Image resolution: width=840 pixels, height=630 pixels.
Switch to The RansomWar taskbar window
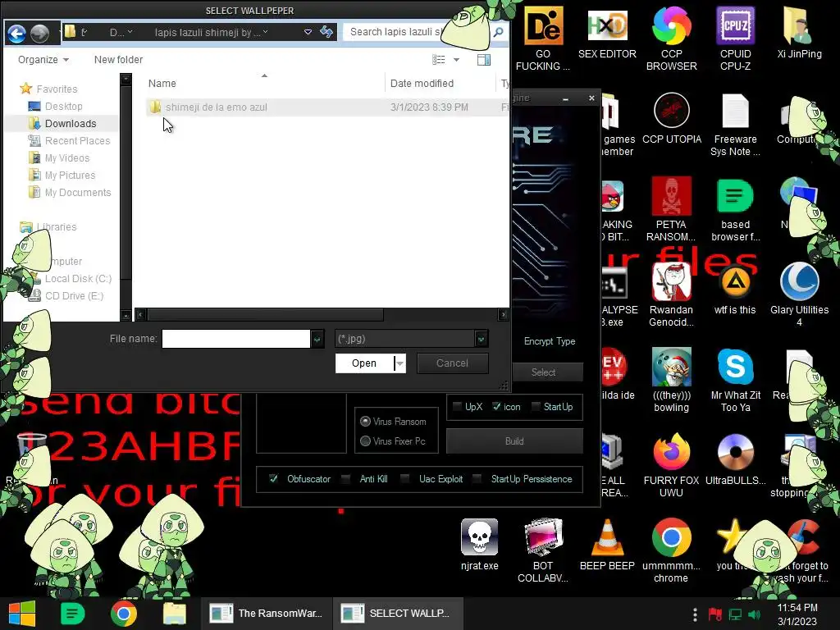[x=267, y=614]
